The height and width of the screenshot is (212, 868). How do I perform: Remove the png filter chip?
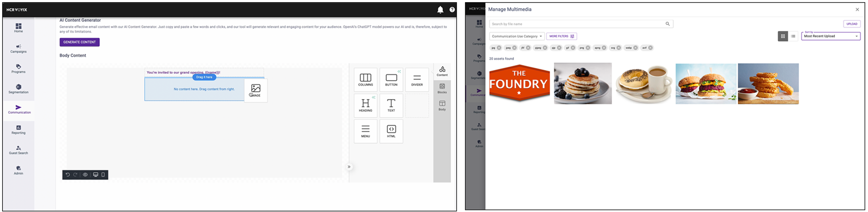coord(588,48)
